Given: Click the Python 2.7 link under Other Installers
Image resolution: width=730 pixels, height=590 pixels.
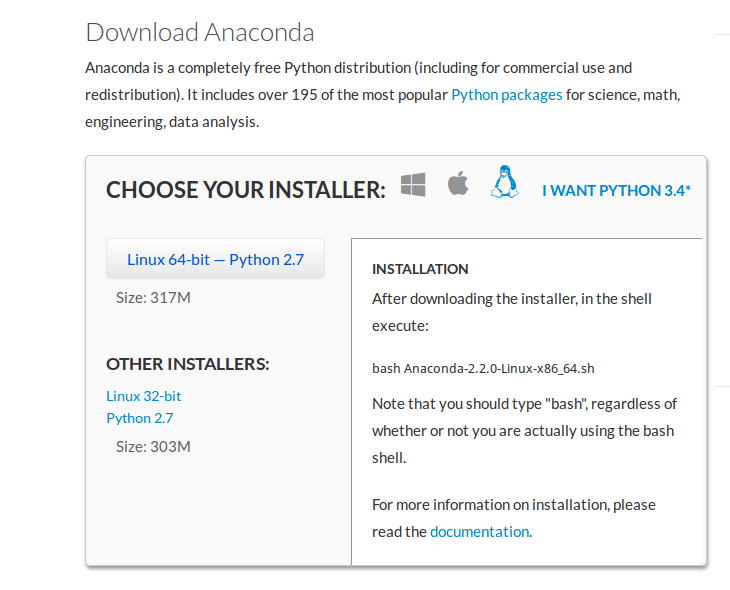Looking at the screenshot, I should (x=140, y=418).
